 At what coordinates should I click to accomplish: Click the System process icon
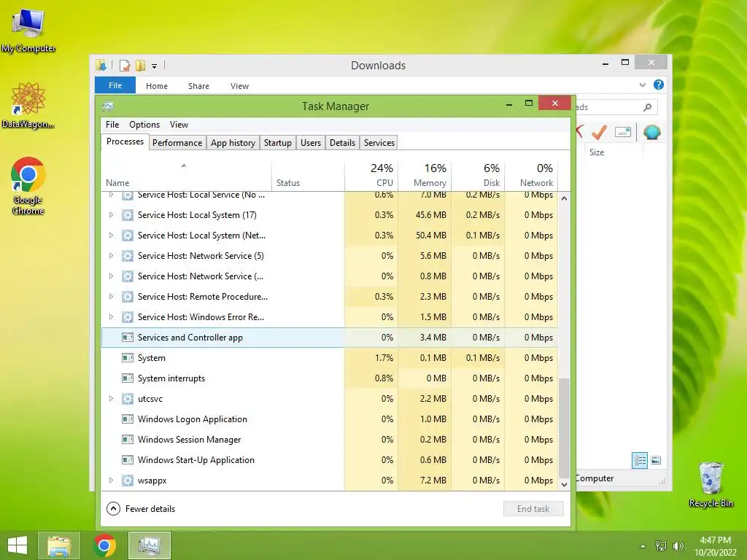pyautogui.click(x=127, y=357)
